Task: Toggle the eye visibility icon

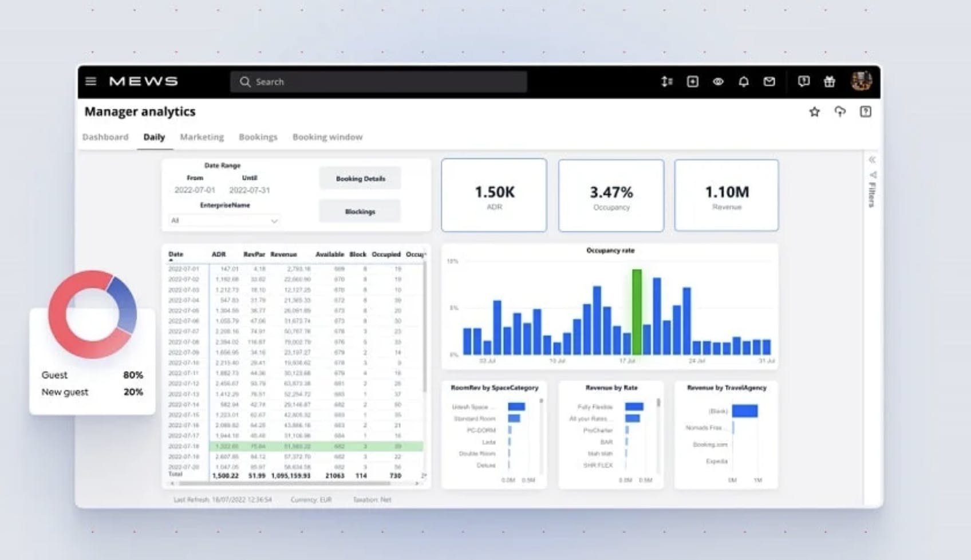Action: click(x=718, y=82)
